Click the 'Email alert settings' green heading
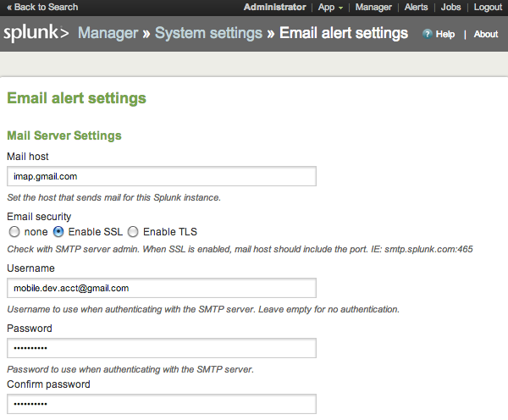Image resolution: width=508 pixels, height=420 pixels. [x=76, y=98]
